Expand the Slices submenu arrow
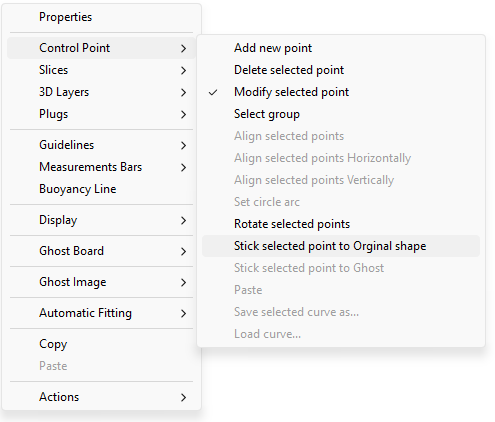 pyautogui.click(x=183, y=70)
